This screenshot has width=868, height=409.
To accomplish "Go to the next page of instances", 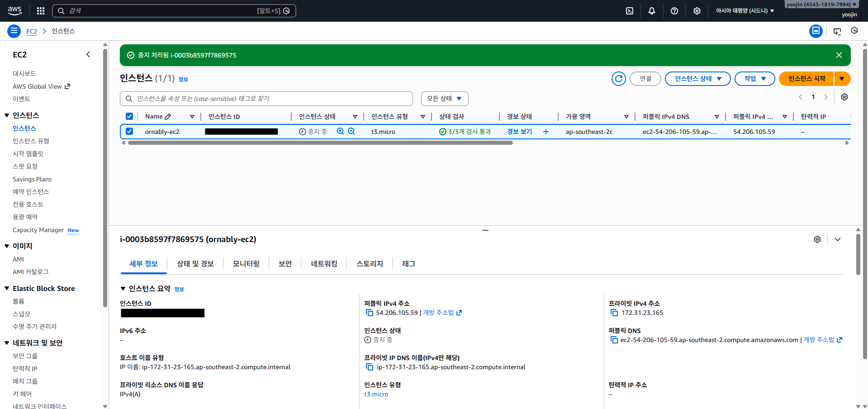I will [x=826, y=97].
